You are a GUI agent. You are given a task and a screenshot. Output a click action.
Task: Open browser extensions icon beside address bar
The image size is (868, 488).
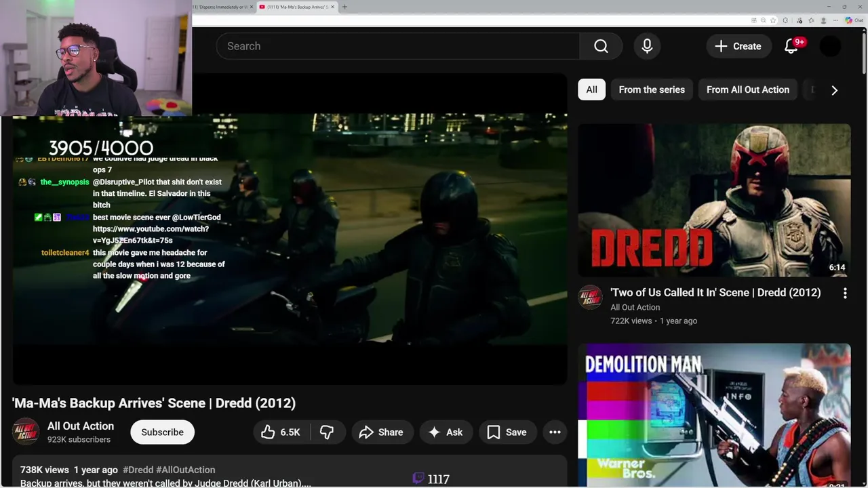(785, 20)
